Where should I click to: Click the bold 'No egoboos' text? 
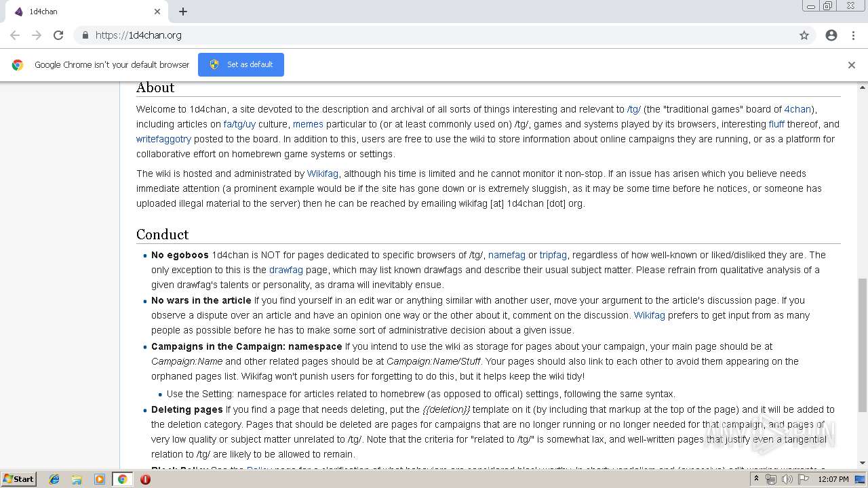click(180, 255)
